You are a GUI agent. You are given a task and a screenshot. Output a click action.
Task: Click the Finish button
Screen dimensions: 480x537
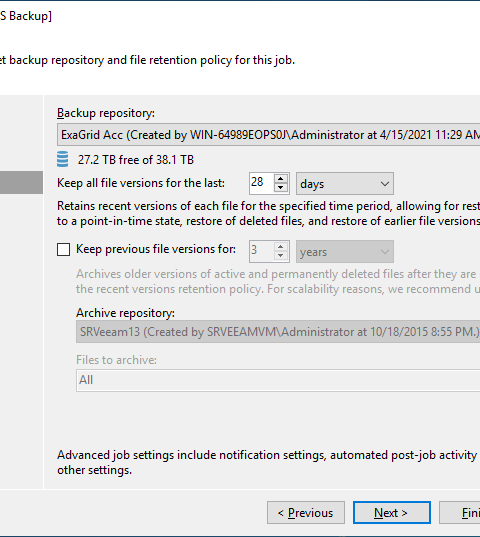point(460,513)
